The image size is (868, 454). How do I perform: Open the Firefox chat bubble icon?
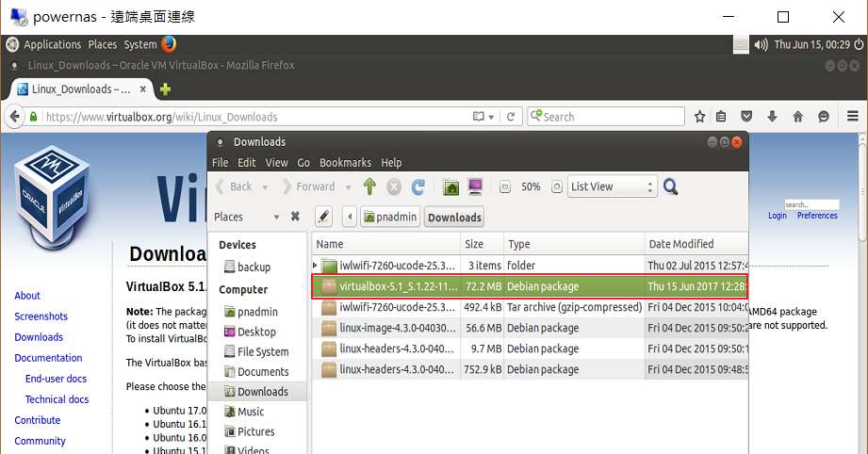click(x=824, y=117)
